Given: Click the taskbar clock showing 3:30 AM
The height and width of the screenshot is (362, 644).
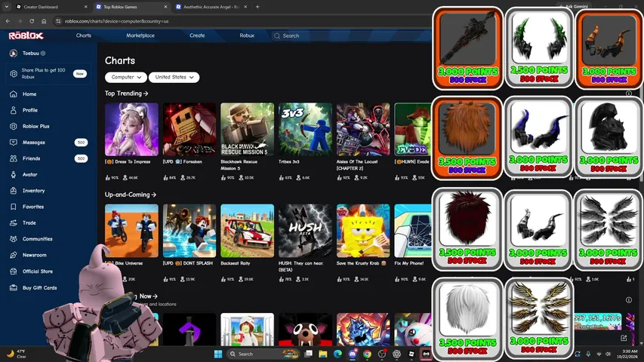Looking at the screenshot, I should 629,354.
